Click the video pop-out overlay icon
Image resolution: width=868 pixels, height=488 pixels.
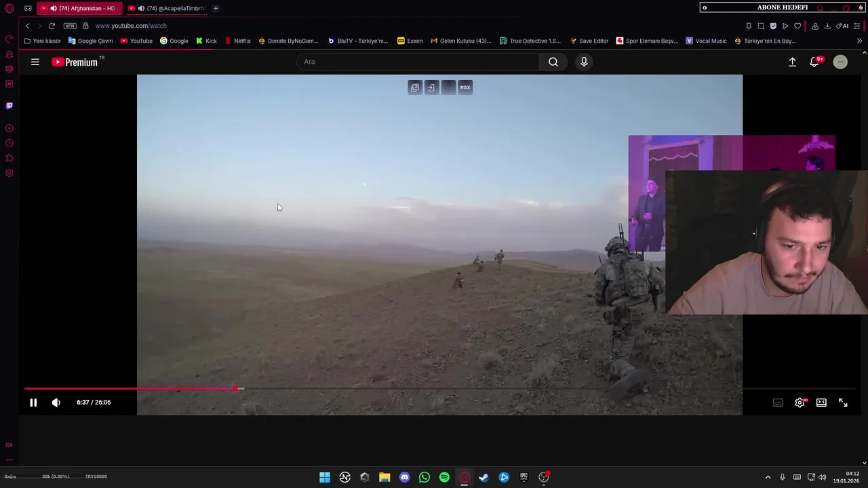tap(415, 87)
